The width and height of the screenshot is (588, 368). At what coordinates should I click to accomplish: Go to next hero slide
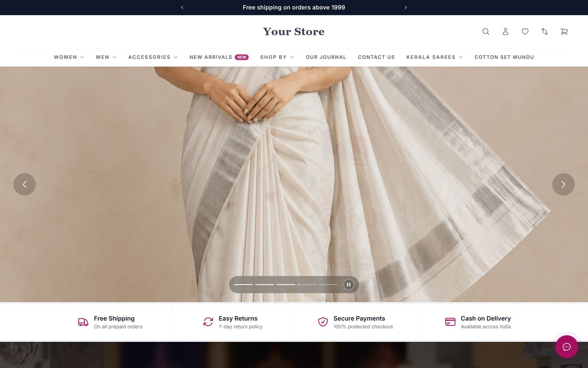[x=563, y=184]
